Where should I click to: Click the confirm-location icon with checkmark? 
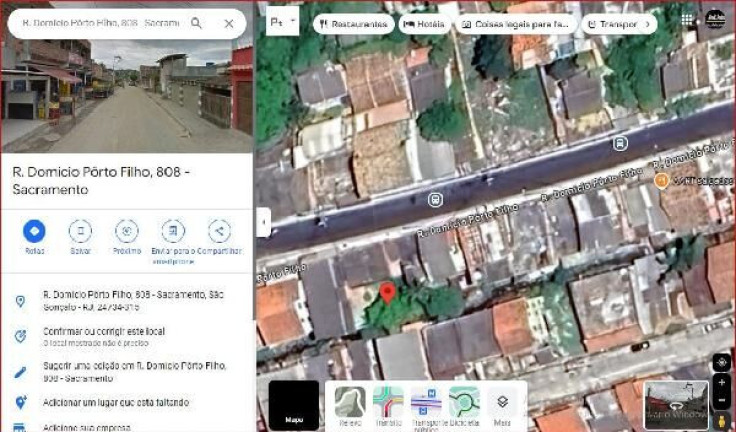[x=20, y=336]
